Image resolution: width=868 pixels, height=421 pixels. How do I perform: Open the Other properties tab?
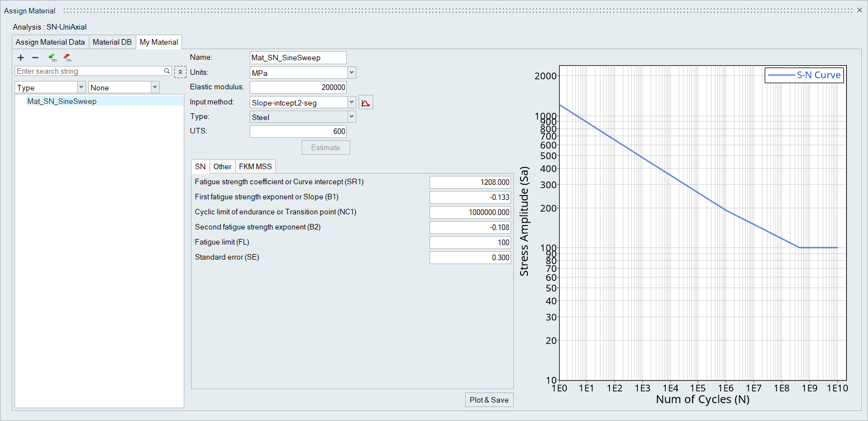222,166
